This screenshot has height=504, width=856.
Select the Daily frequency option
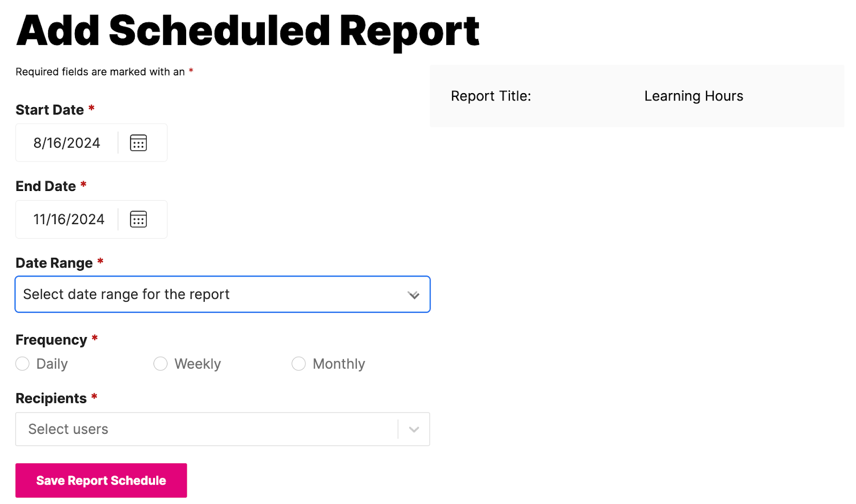point(22,364)
